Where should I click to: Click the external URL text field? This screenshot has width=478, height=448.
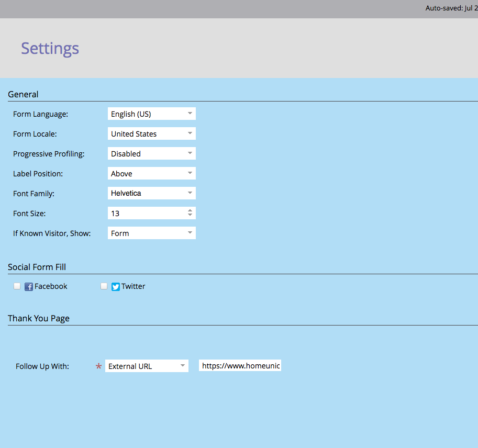click(x=240, y=366)
